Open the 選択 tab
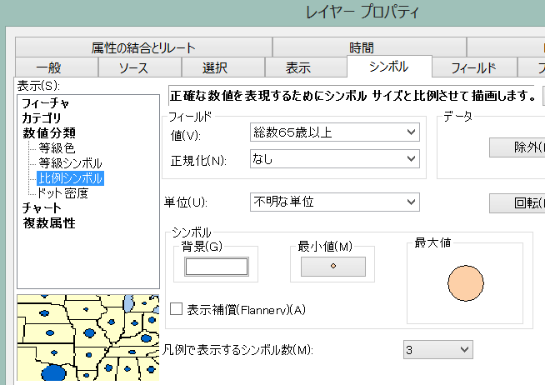 click(x=223, y=67)
